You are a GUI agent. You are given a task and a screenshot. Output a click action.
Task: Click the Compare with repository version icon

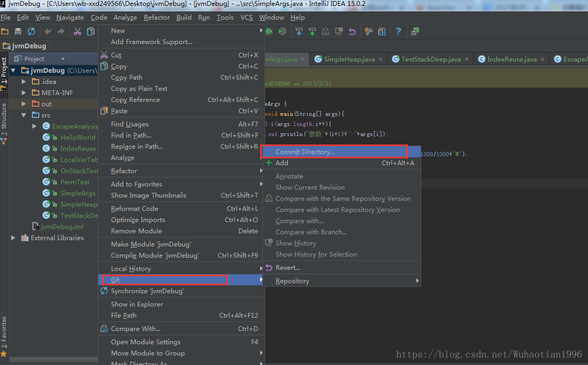(326, 31)
